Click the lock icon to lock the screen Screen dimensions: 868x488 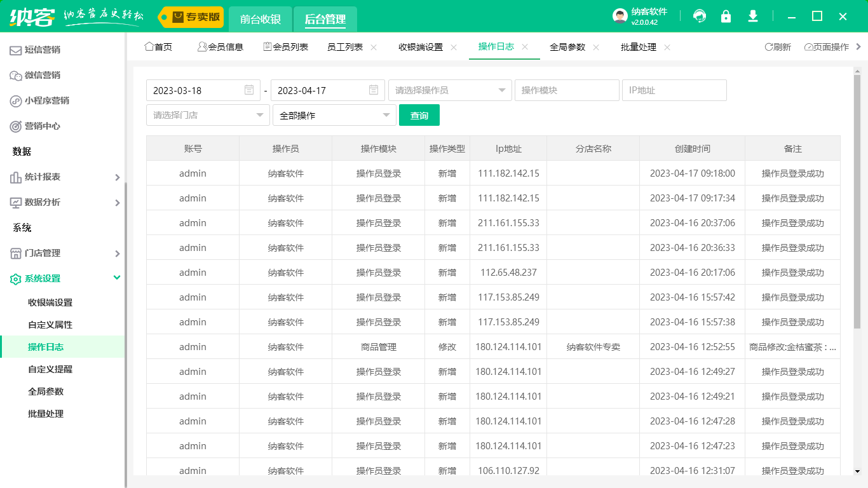726,15
